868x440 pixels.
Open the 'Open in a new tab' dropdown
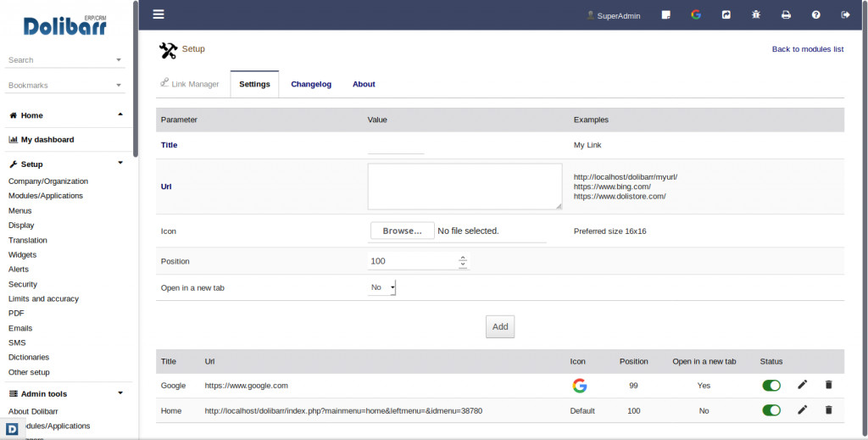pos(382,287)
